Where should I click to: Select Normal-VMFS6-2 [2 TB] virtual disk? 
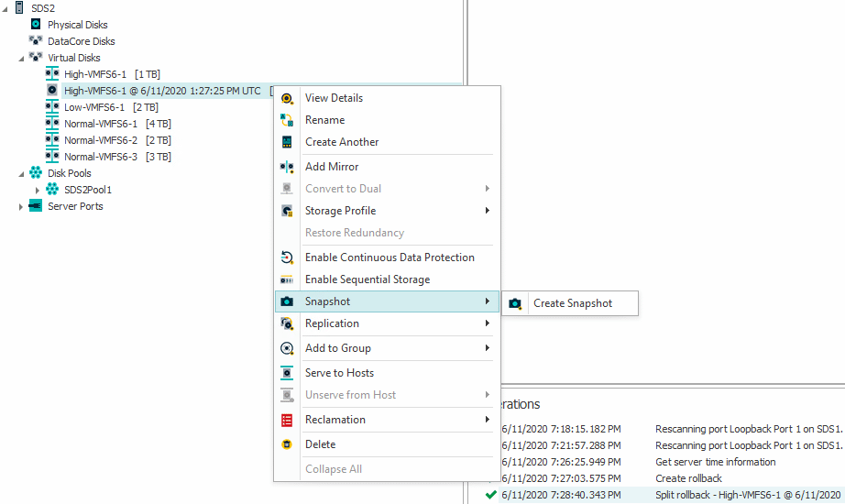[x=117, y=140]
